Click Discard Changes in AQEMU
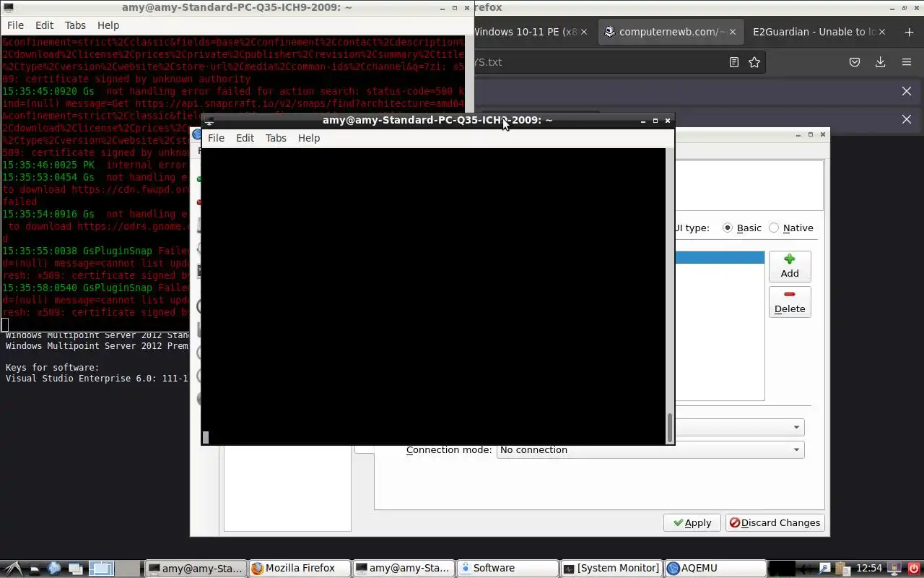Screen dimensions: 924x578 [775, 522]
